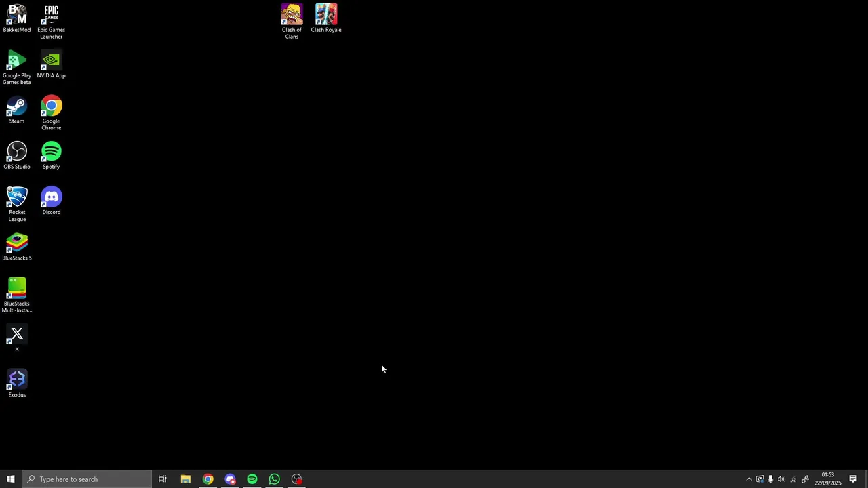Open the Action Center notifications
868x488 pixels.
click(x=853, y=479)
